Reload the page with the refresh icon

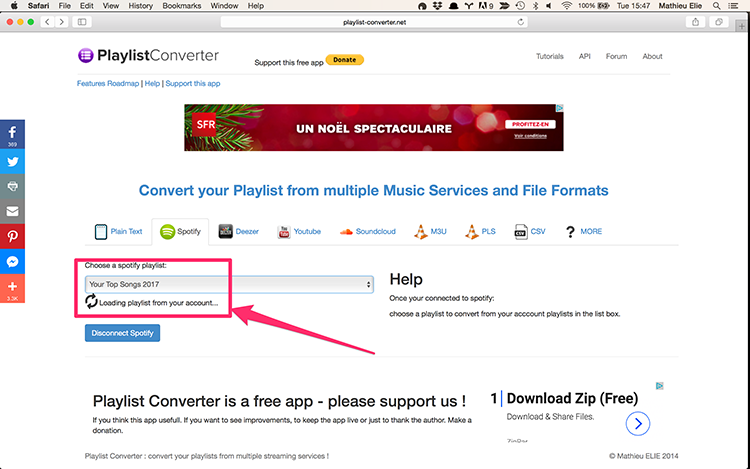click(x=520, y=22)
